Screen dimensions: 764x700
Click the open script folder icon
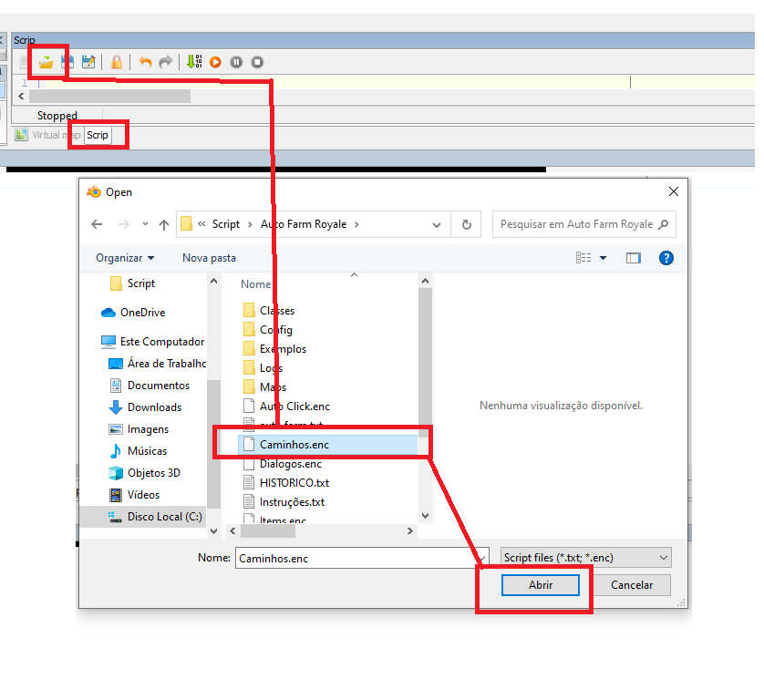tap(45, 62)
